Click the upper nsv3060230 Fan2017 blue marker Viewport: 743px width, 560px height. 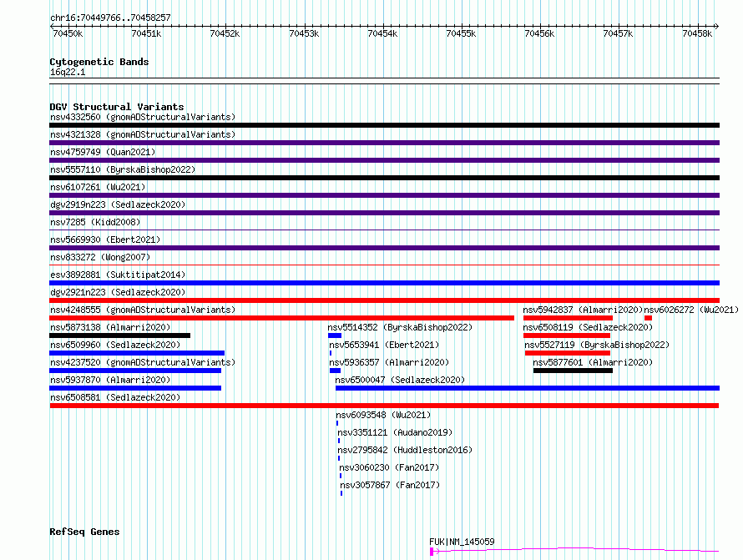(341, 476)
